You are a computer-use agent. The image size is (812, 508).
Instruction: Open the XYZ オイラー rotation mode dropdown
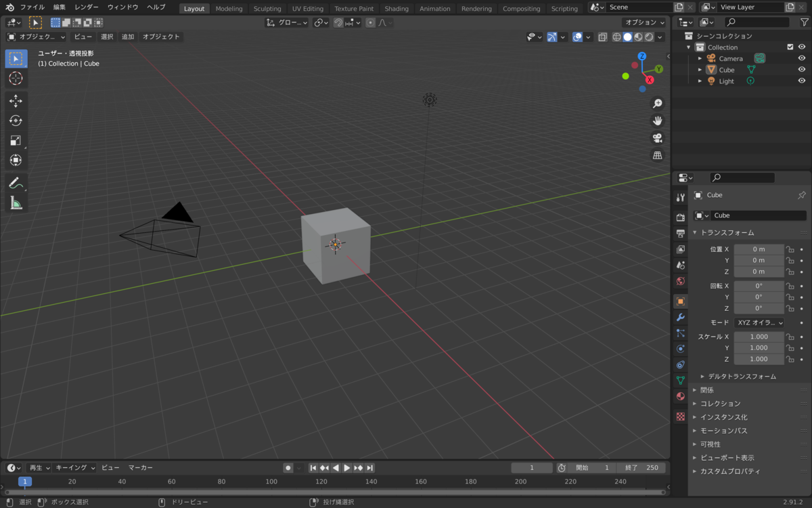tap(759, 323)
